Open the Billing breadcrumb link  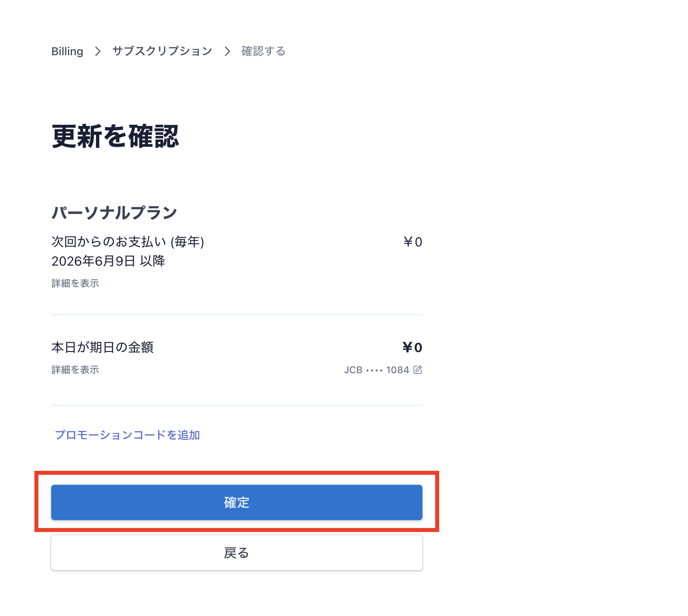(x=67, y=51)
